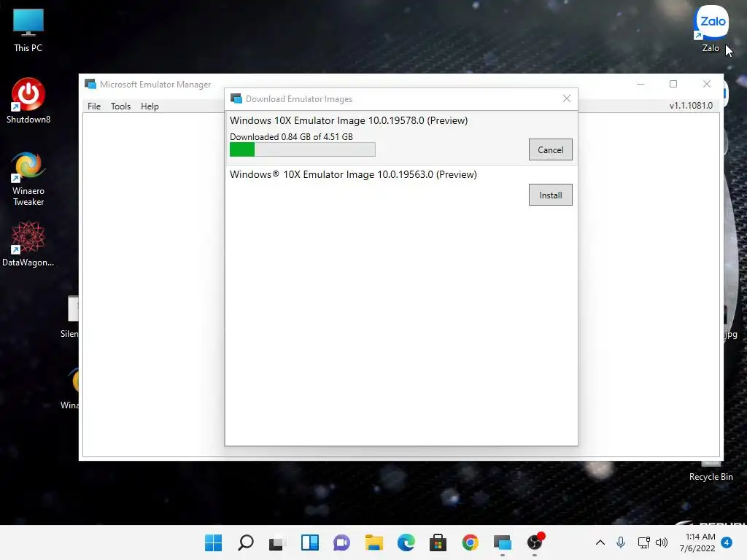Viewport: 747px width, 560px height.
Task: Open the volume tray icon
Action: [x=662, y=542]
